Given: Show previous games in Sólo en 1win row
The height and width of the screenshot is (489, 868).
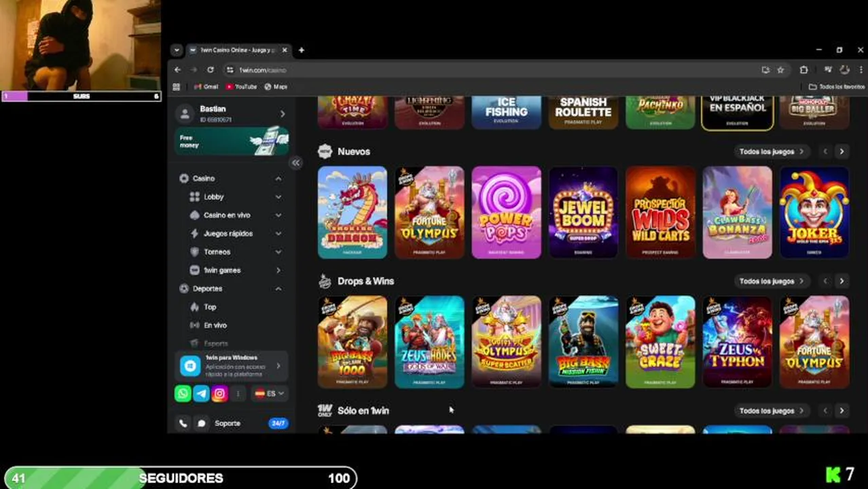Looking at the screenshot, I should pos(825,410).
